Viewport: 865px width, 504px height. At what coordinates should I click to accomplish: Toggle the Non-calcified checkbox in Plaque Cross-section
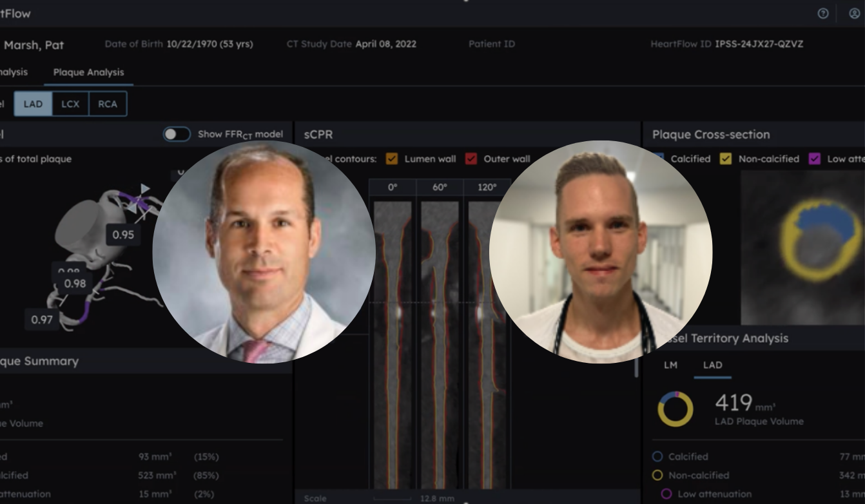726,159
